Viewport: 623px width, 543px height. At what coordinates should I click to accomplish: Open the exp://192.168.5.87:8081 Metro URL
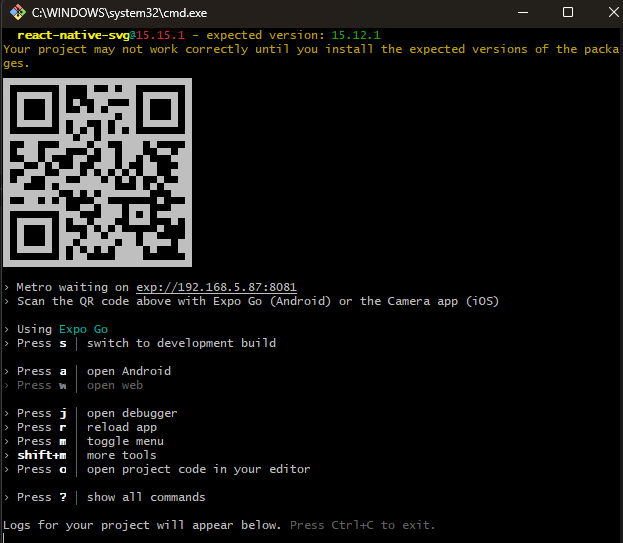[x=216, y=287]
